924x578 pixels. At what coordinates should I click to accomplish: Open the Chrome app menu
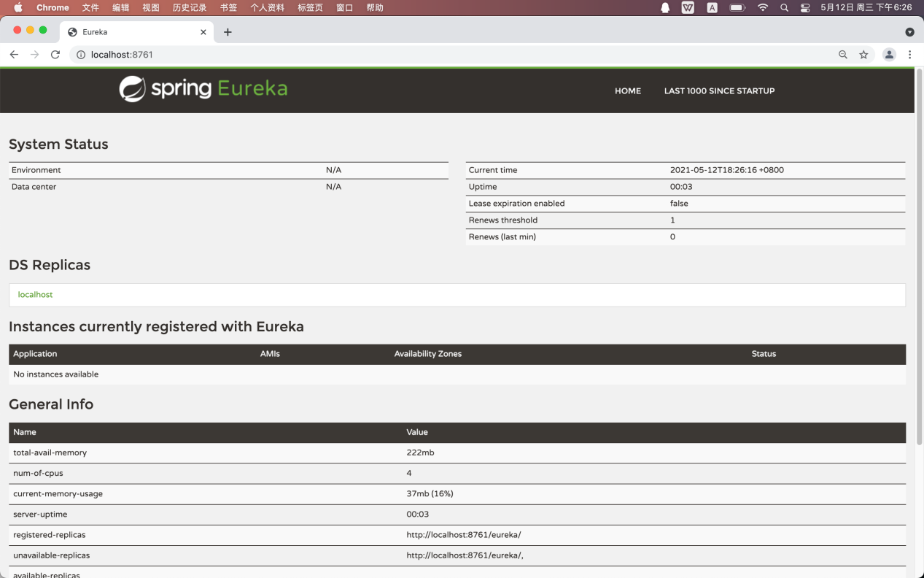click(x=53, y=7)
